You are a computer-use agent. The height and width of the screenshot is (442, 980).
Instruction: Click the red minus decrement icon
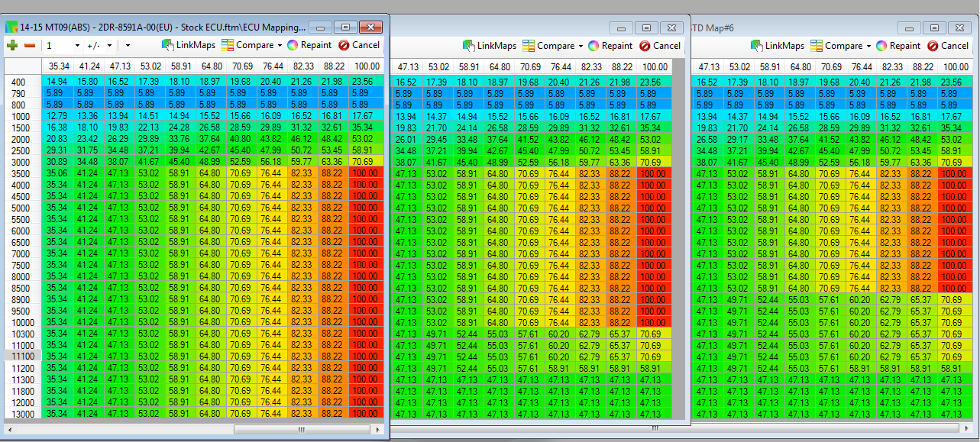point(30,46)
